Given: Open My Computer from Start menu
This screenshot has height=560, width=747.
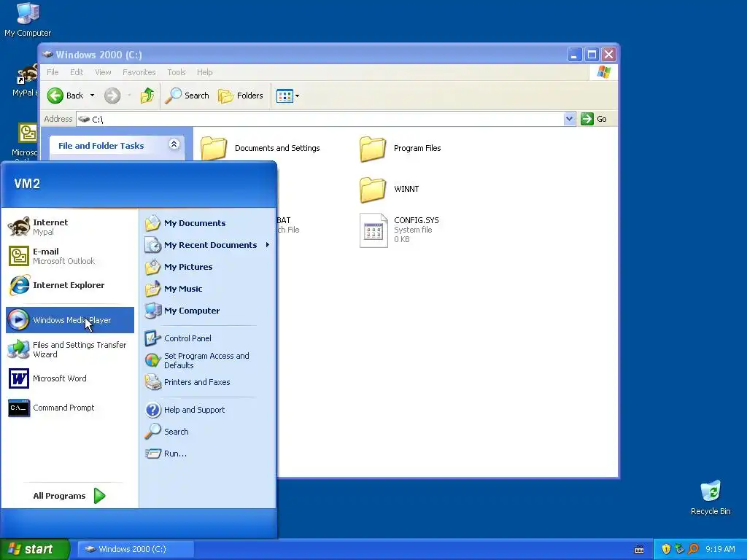Looking at the screenshot, I should coord(208,311).
